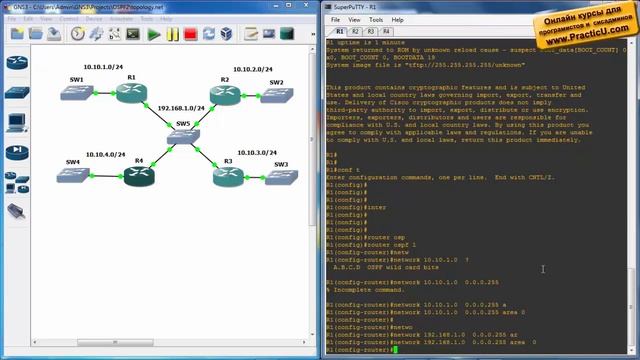Browse switches in GNS3 device sidebar
The height and width of the screenshot is (360, 640).
(x=17, y=93)
